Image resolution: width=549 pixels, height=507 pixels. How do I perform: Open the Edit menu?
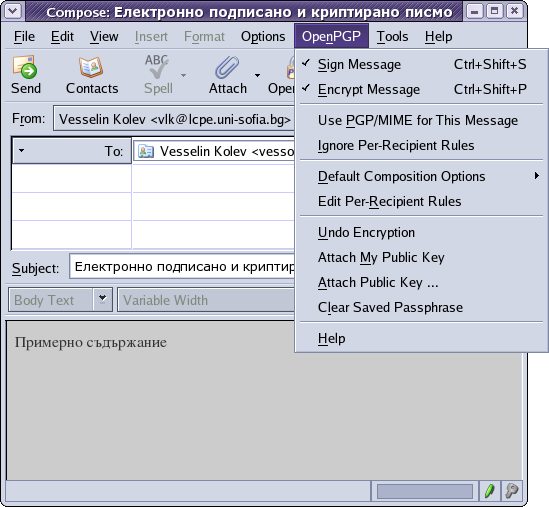coord(62,36)
